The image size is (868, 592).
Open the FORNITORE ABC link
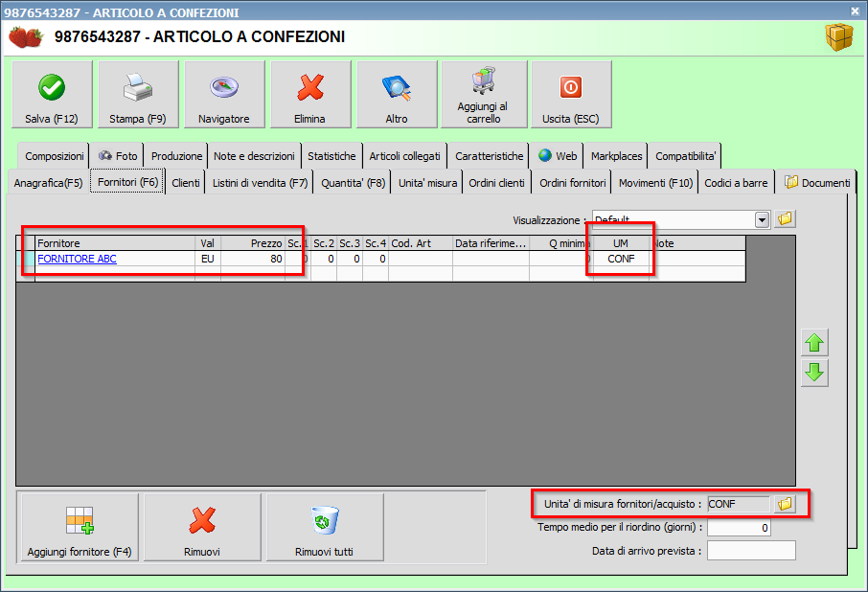point(77,259)
